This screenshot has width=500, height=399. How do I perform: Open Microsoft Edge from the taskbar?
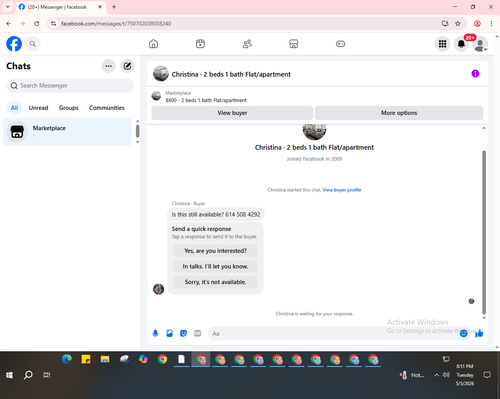pos(67,359)
